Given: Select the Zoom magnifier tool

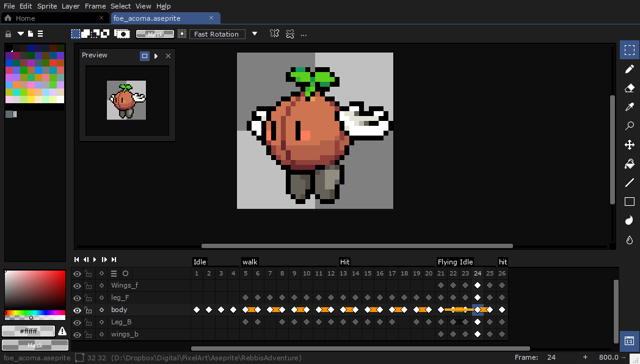Looking at the screenshot, I should [x=630, y=126].
